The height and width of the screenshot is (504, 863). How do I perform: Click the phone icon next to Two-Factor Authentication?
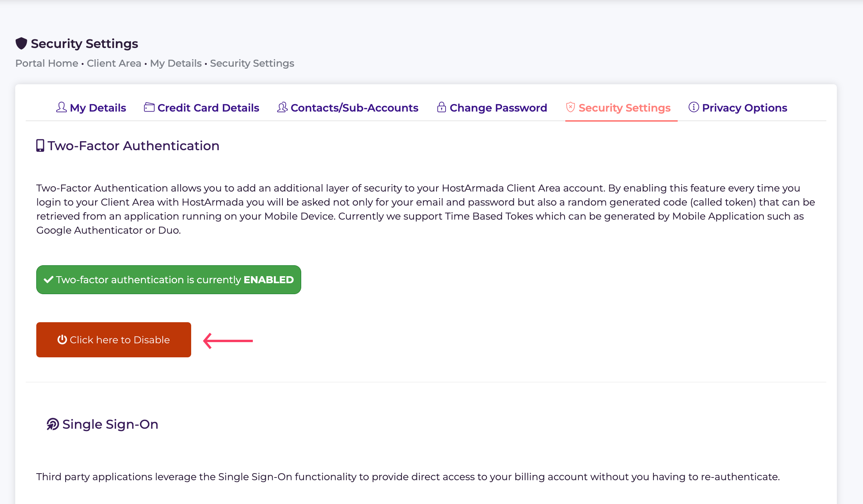pos(40,146)
